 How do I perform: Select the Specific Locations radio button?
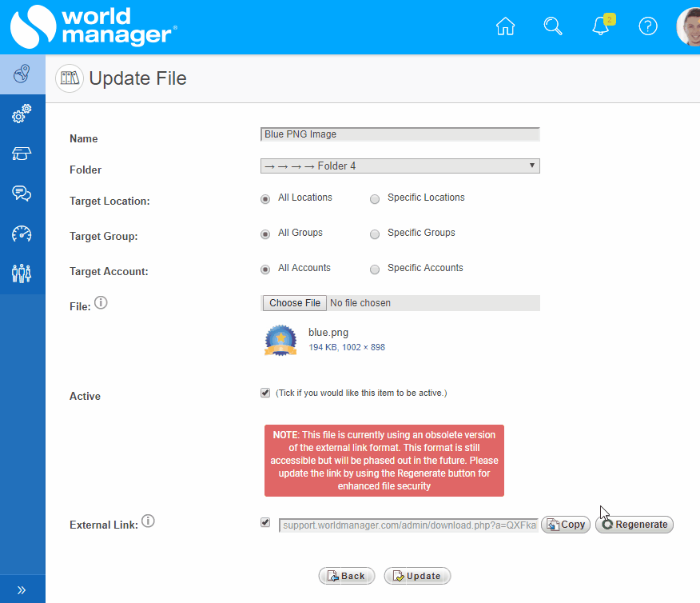tap(375, 199)
